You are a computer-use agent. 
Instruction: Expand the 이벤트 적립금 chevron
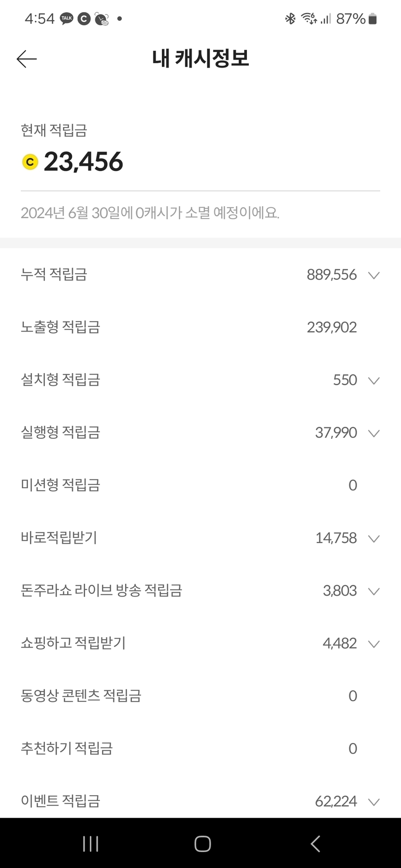pyautogui.click(x=373, y=802)
